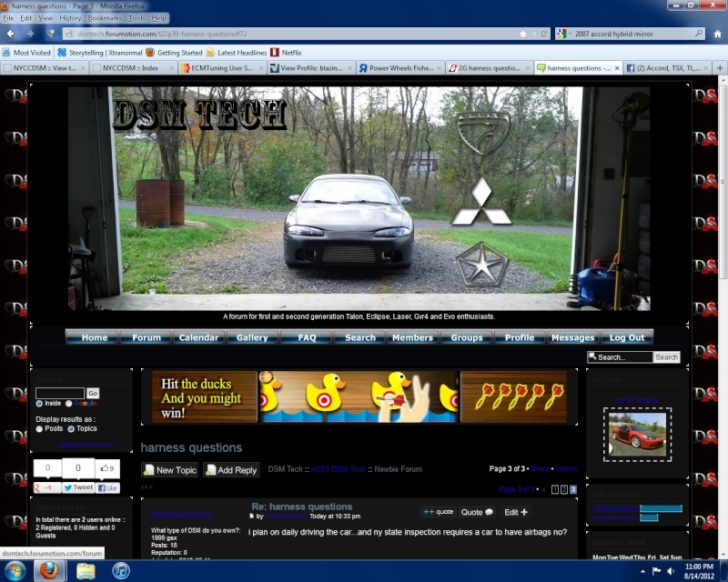Viewport: 728px width, 582px height.
Task: Open the volume control in the system tray
Action: [671, 571]
